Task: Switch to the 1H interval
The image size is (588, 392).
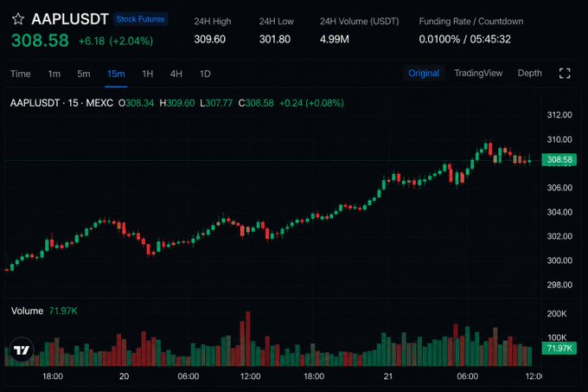Action: pyautogui.click(x=147, y=74)
